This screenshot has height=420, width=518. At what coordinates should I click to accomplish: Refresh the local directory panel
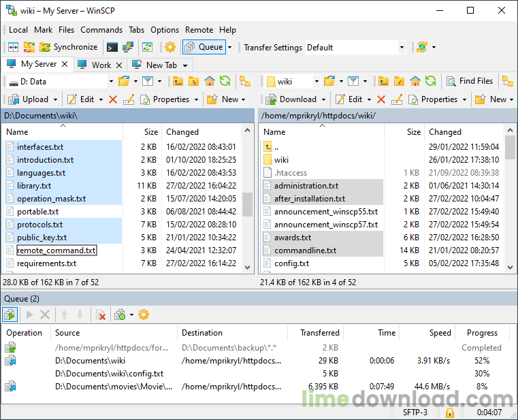click(225, 81)
